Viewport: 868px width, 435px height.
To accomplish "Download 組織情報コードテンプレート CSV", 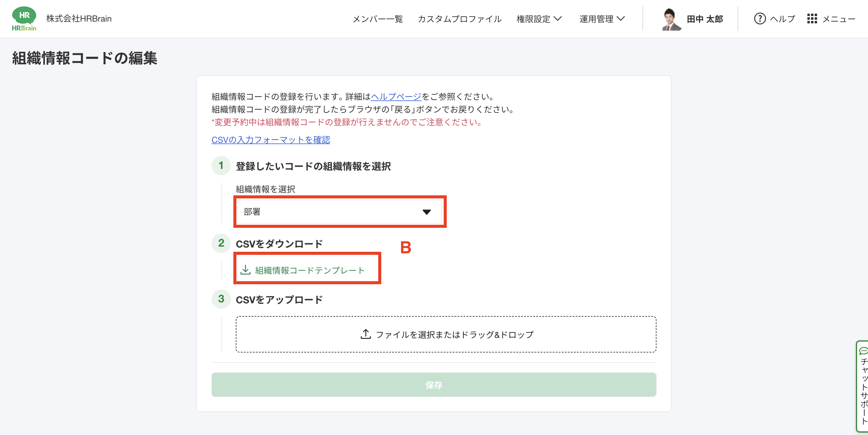I will 310,271.
